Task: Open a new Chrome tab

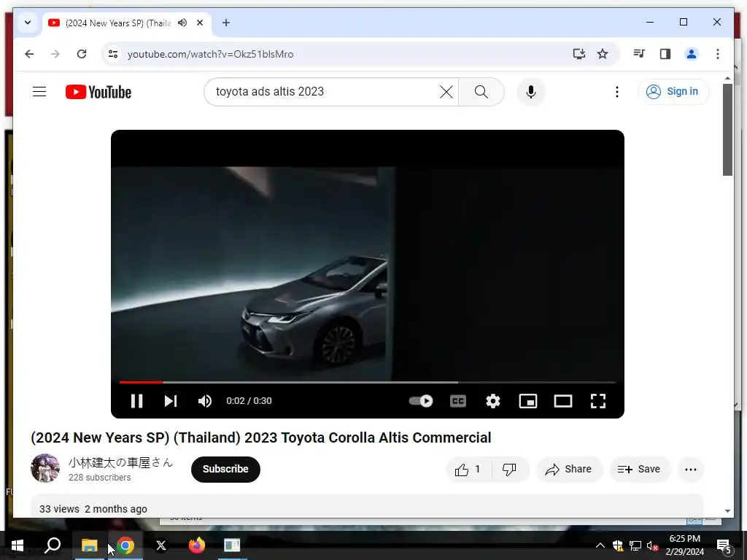Action: tap(226, 23)
